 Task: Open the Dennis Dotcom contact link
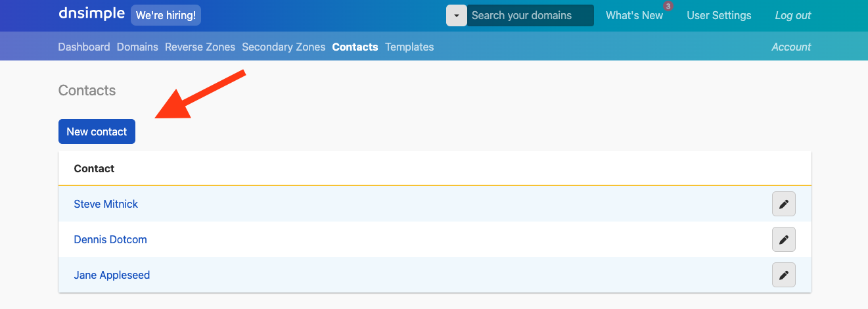pyautogui.click(x=110, y=240)
